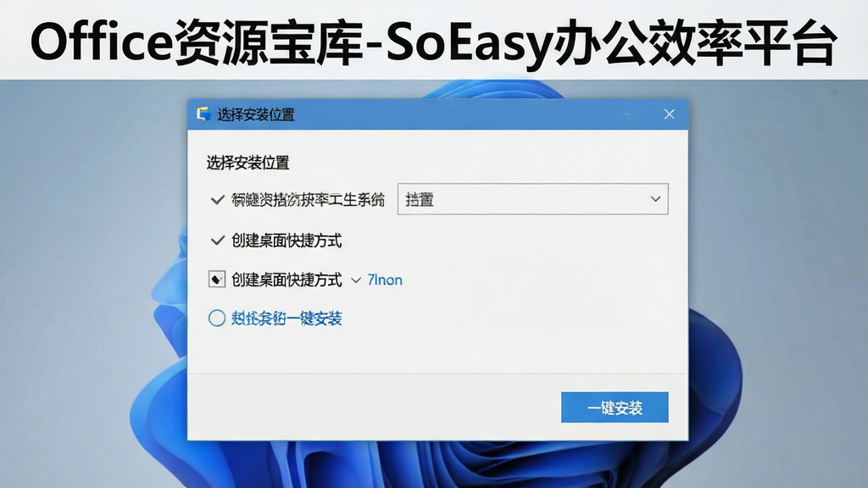This screenshot has height=488, width=868.
Task: Uncheck the checkmark-style 创建桌面快捷方式 option
Action: coord(217,240)
